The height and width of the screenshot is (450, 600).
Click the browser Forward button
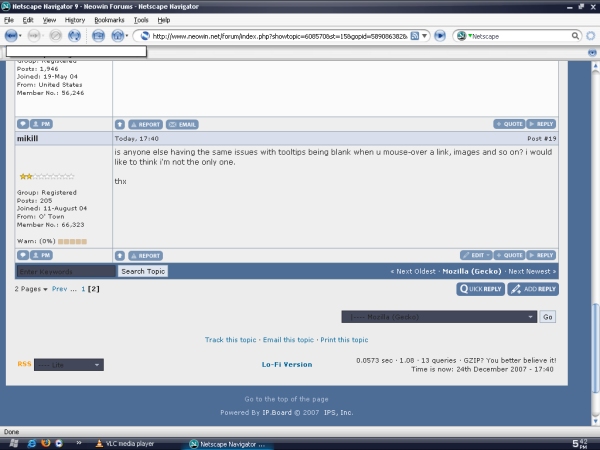coord(34,36)
